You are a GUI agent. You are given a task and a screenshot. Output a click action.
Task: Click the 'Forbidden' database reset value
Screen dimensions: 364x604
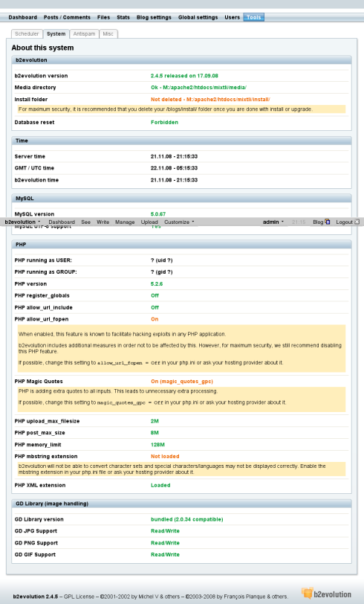164,123
